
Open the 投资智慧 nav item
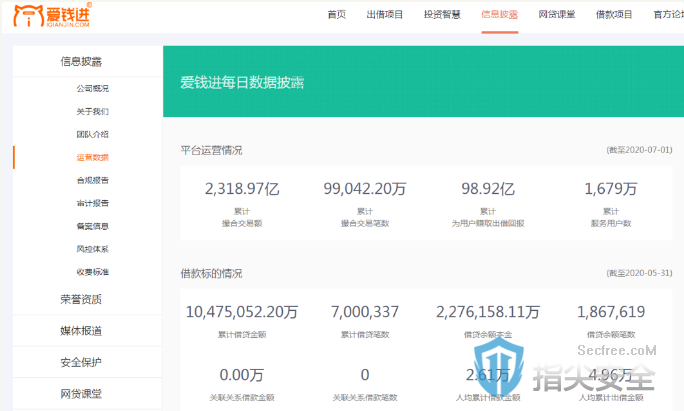(x=442, y=15)
